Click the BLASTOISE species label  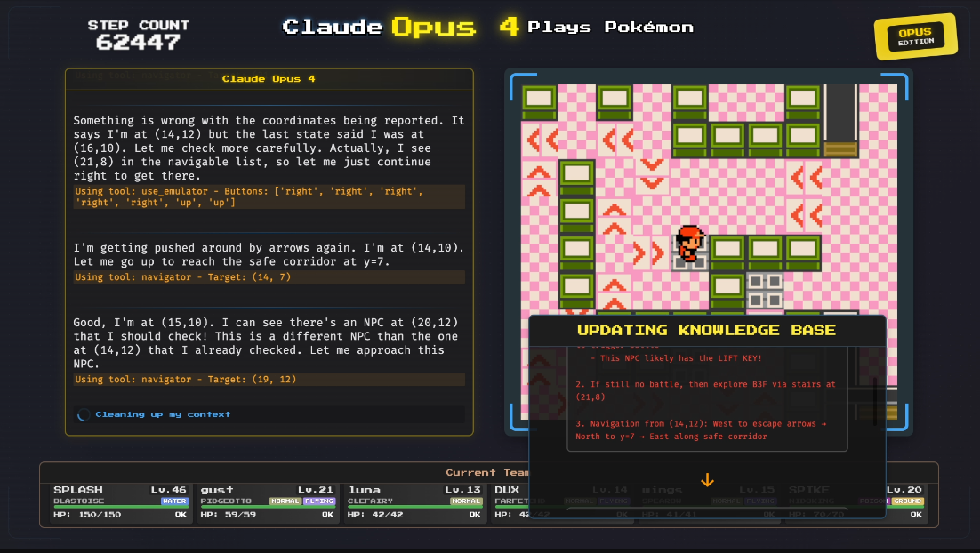pos(79,501)
